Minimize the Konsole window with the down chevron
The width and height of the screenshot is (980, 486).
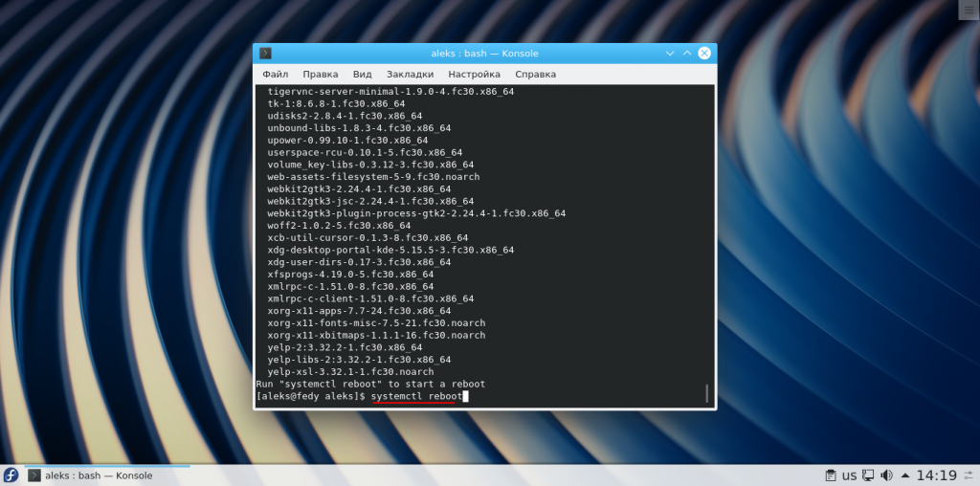(x=668, y=54)
